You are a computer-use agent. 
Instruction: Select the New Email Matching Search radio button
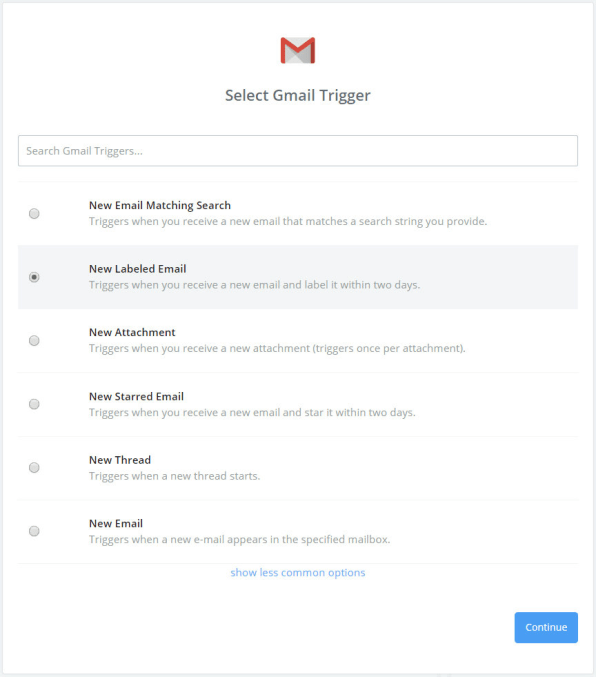[x=34, y=213]
